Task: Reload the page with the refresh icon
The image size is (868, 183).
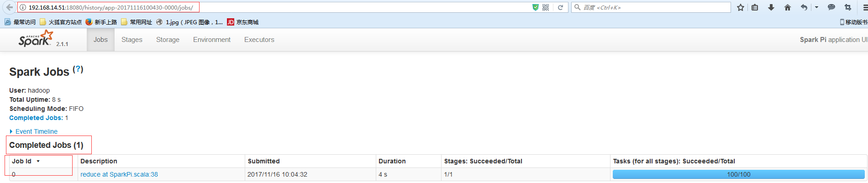Action: pos(560,7)
